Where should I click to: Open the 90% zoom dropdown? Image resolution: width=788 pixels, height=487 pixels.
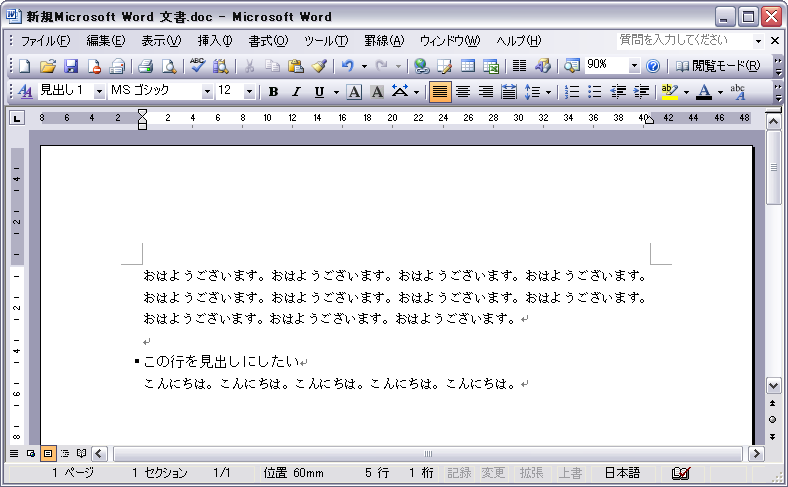(634, 66)
